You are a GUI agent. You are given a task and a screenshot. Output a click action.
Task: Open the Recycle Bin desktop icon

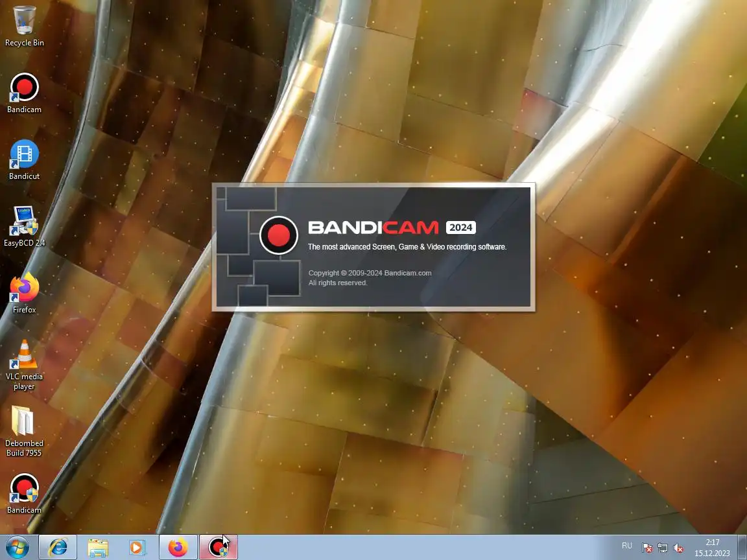tap(24, 26)
